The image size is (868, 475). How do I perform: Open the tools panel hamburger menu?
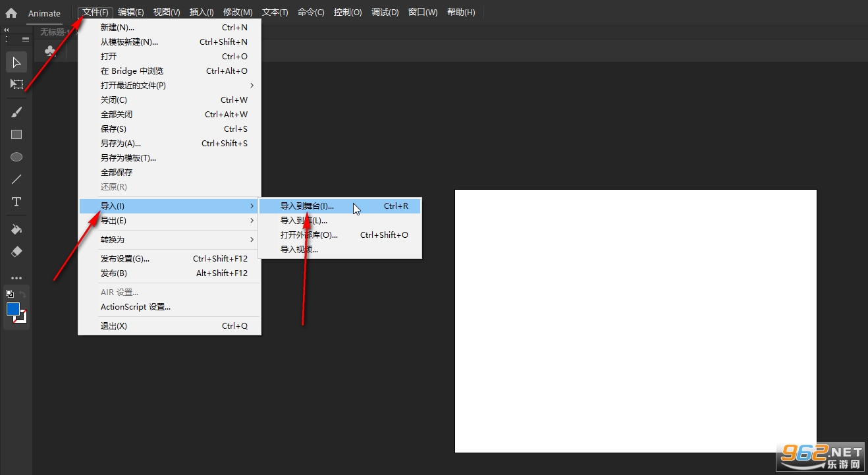26,40
